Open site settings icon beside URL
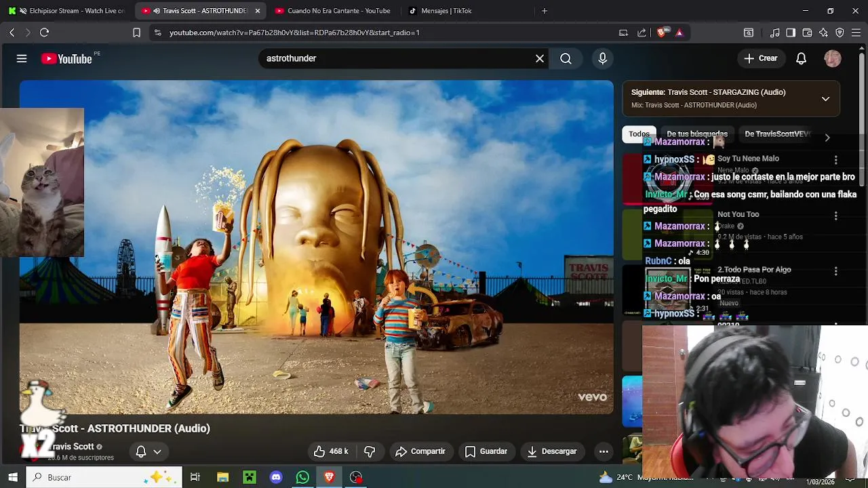The width and height of the screenshot is (868, 488). pos(157,33)
